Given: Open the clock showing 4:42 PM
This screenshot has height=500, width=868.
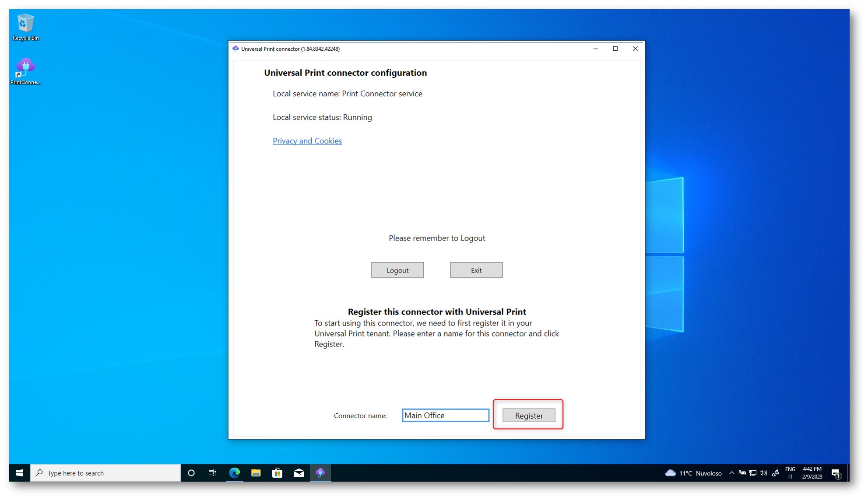Looking at the screenshot, I should (812, 473).
